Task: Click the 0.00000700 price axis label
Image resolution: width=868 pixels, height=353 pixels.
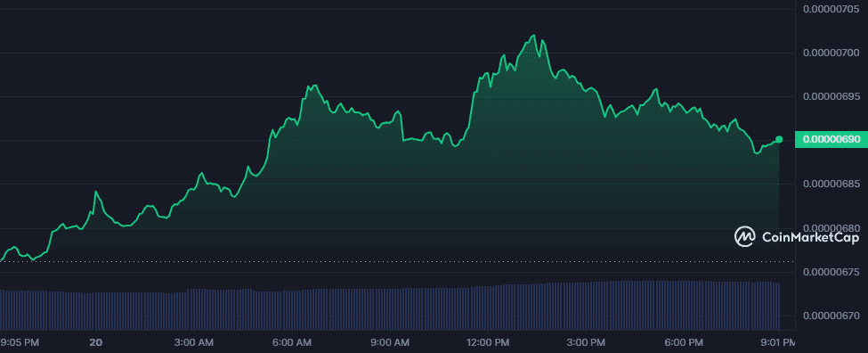Action: [831, 53]
